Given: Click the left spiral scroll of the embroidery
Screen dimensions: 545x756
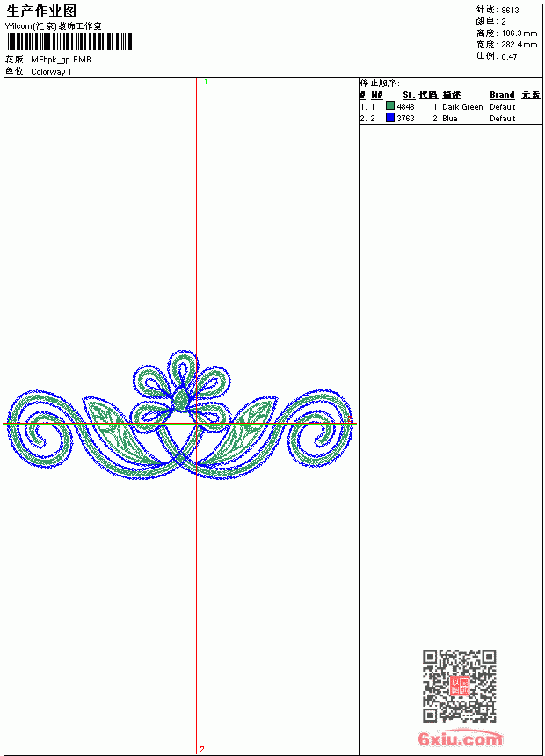Looking at the screenshot, I should [x=42, y=430].
